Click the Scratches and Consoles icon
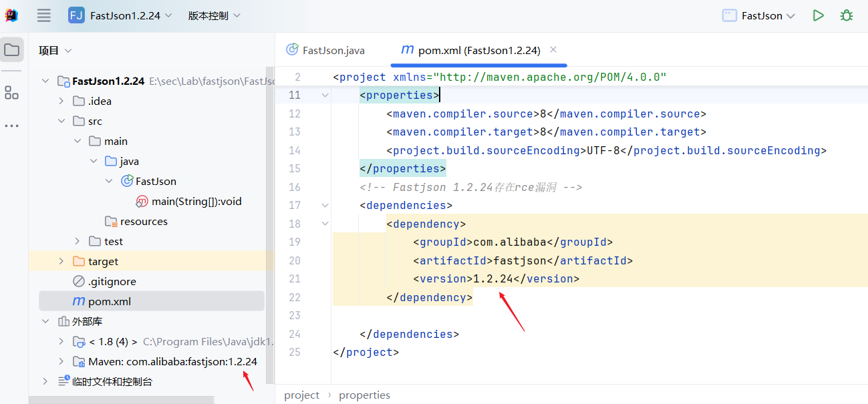Image resolution: width=868 pixels, height=404 pixels. [63, 381]
